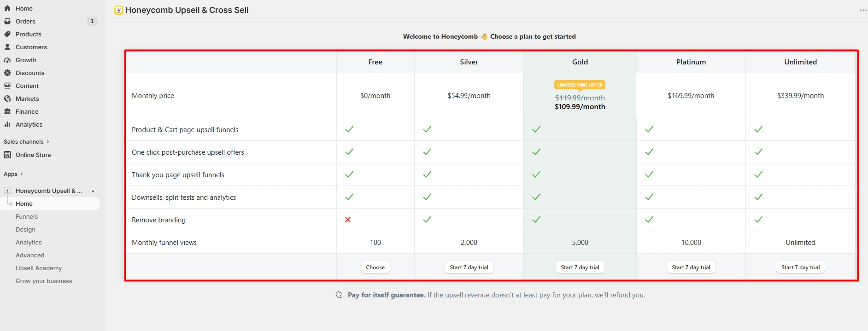868x331 pixels.
Task: Click the red X for Free plan branding
Action: coord(348,220)
